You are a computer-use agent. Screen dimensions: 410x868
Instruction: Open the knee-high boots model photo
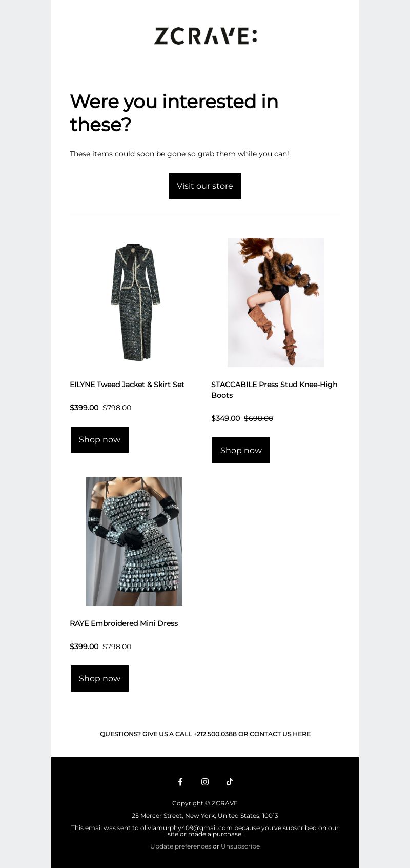(276, 302)
